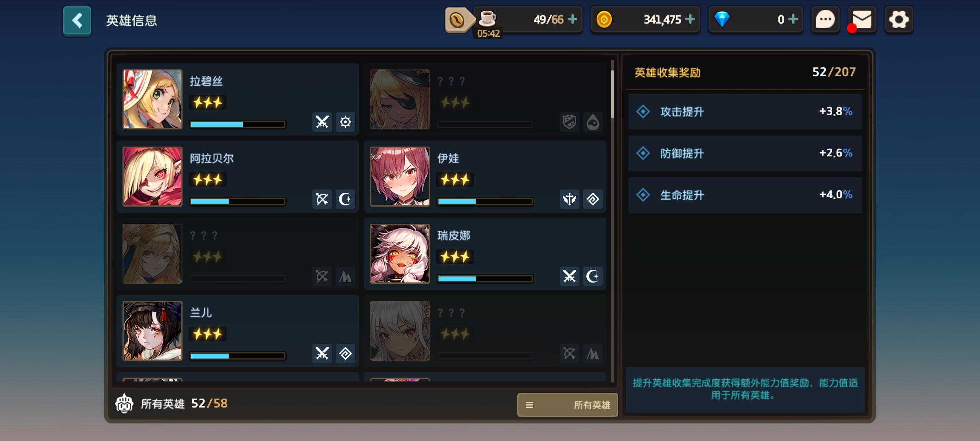Add more stamina with the plus
980x441 pixels.
tap(572, 19)
